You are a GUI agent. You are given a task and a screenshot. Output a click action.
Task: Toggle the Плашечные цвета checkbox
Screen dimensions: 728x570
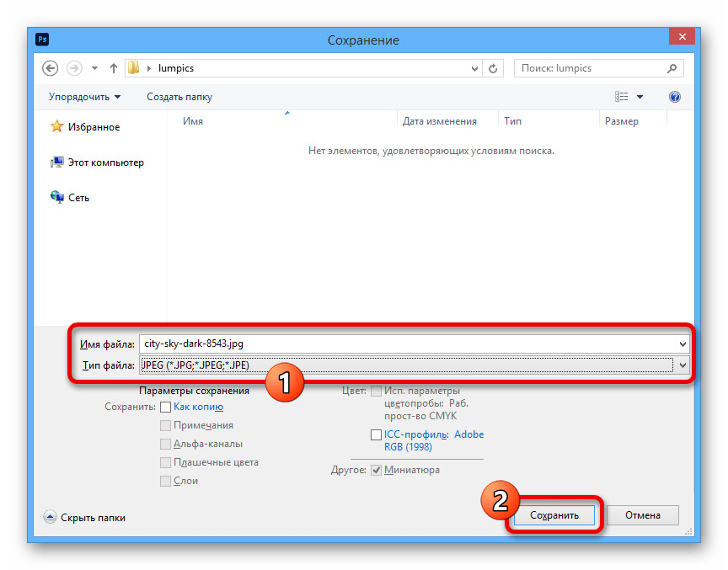pos(165,463)
